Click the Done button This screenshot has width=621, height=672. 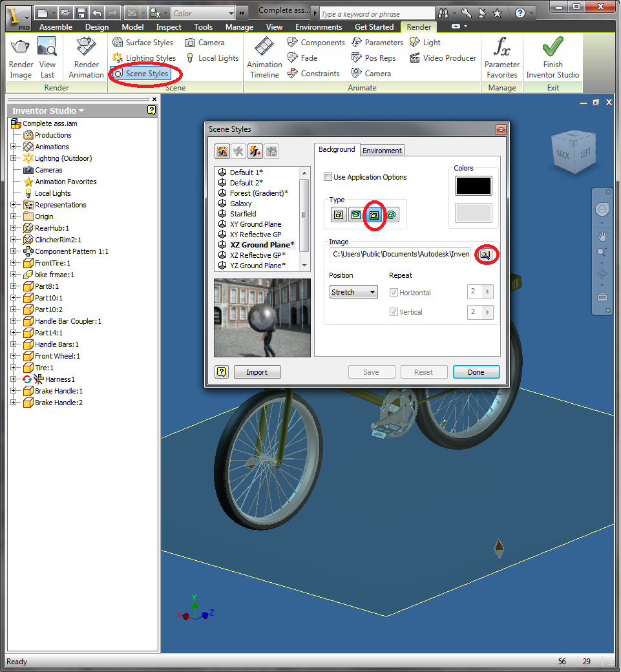[476, 372]
